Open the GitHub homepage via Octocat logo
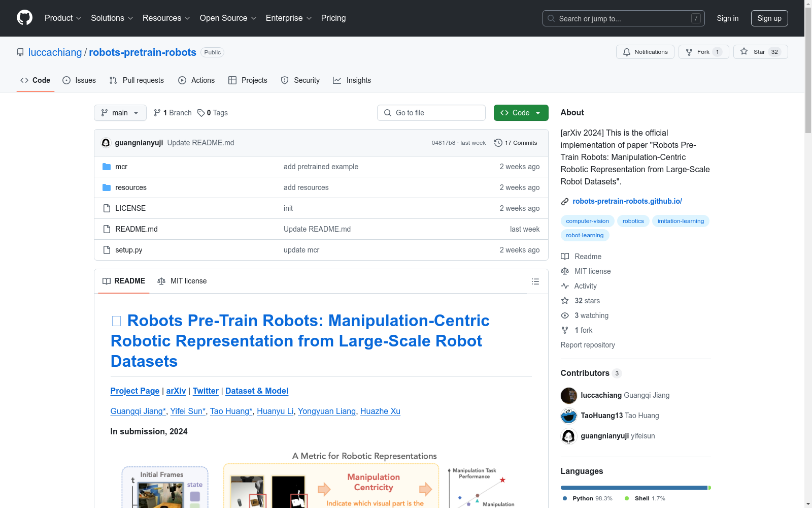812x508 pixels. coord(24,18)
